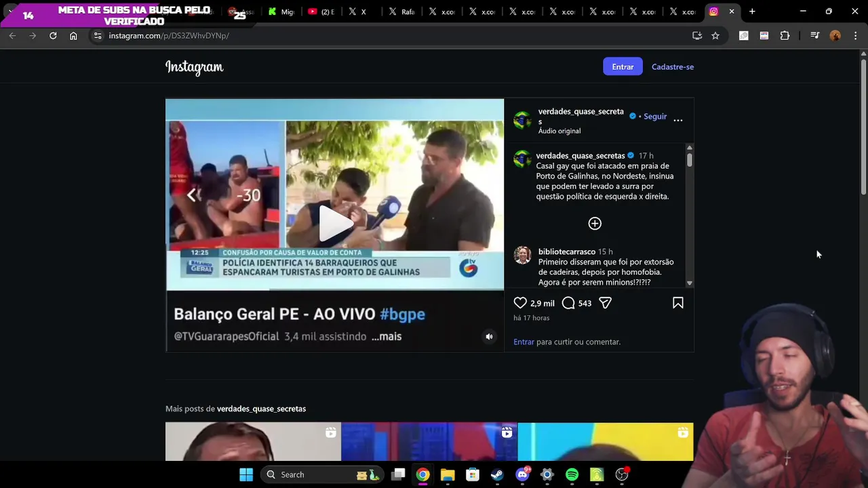
Task: Click the 2,9 mil likes count
Action: [542, 304]
